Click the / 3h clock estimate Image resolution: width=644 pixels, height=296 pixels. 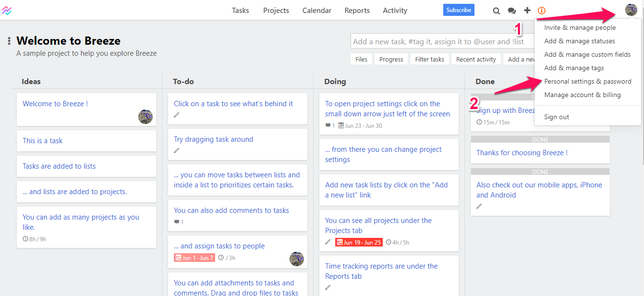pos(227,258)
